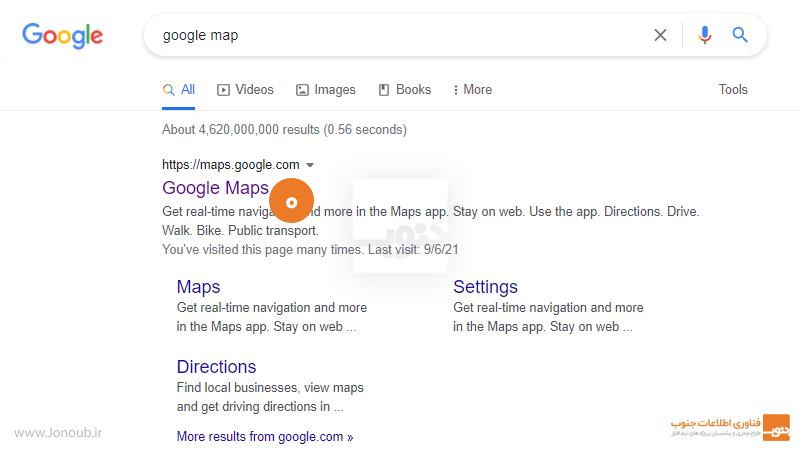Start voice search with microphone icon
This screenshot has width=800, height=450.
[705, 35]
